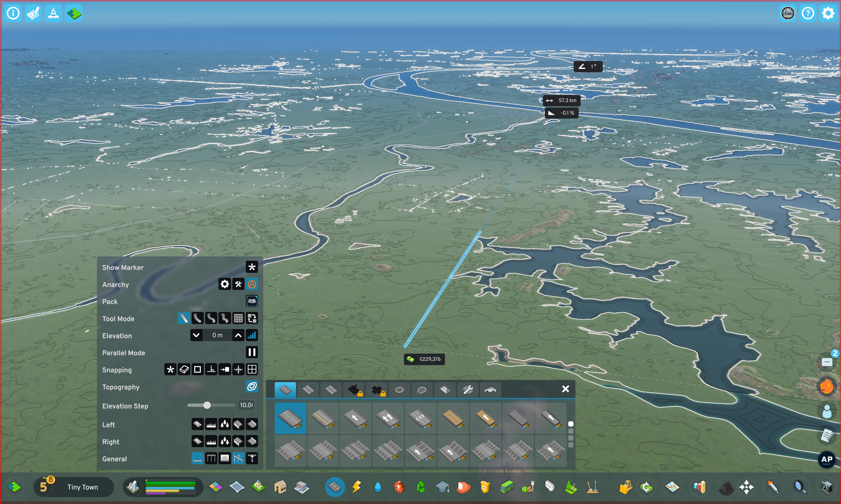
Task: Open the medium roads tab
Action: tap(308, 389)
